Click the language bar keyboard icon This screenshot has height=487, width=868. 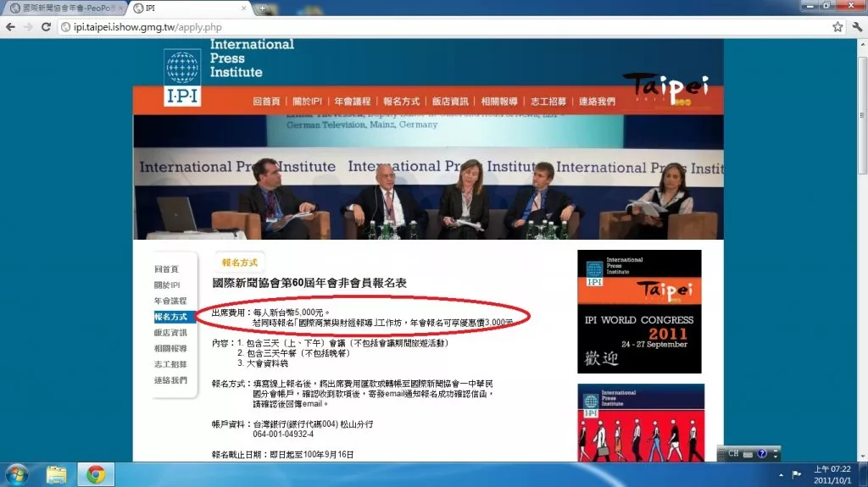click(x=748, y=454)
